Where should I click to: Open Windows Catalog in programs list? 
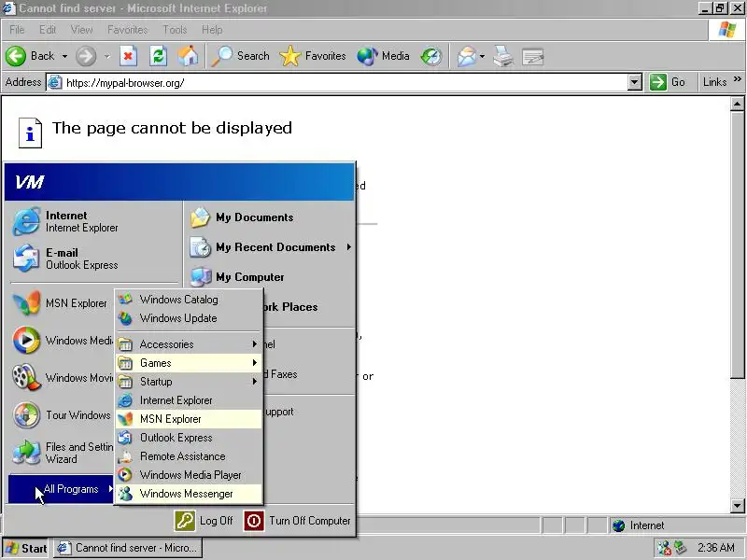pyautogui.click(x=189, y=300)
